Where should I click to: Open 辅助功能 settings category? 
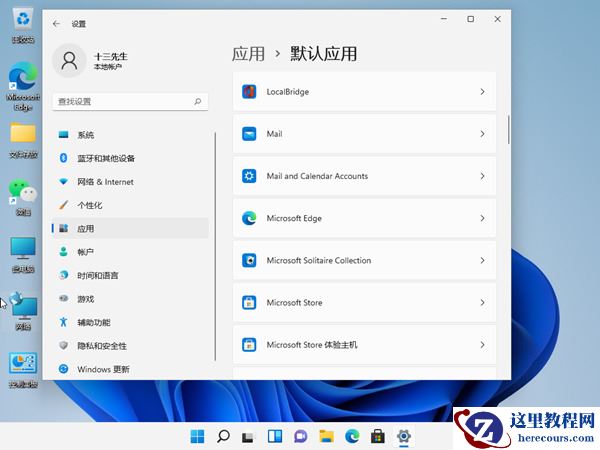130,322
